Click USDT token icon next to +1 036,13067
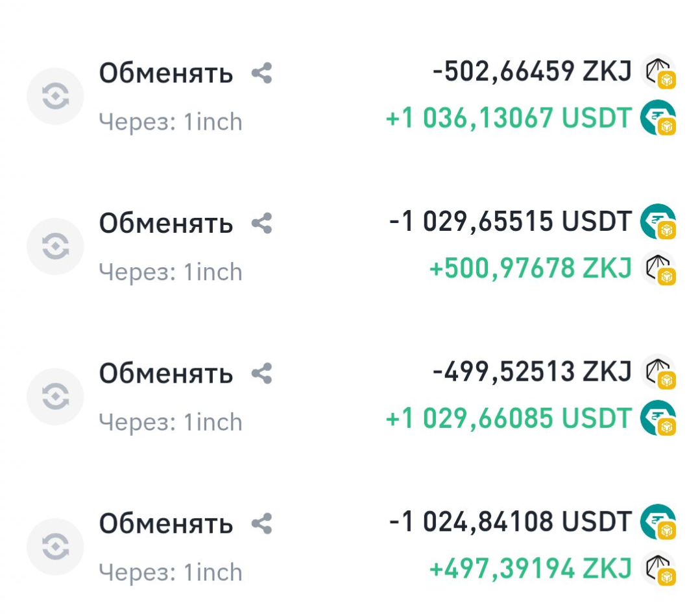This screenshot has width=700, height=614. point(657,118)
